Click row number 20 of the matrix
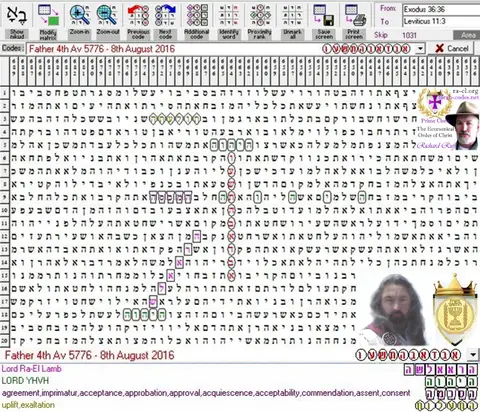 (5, 341)
